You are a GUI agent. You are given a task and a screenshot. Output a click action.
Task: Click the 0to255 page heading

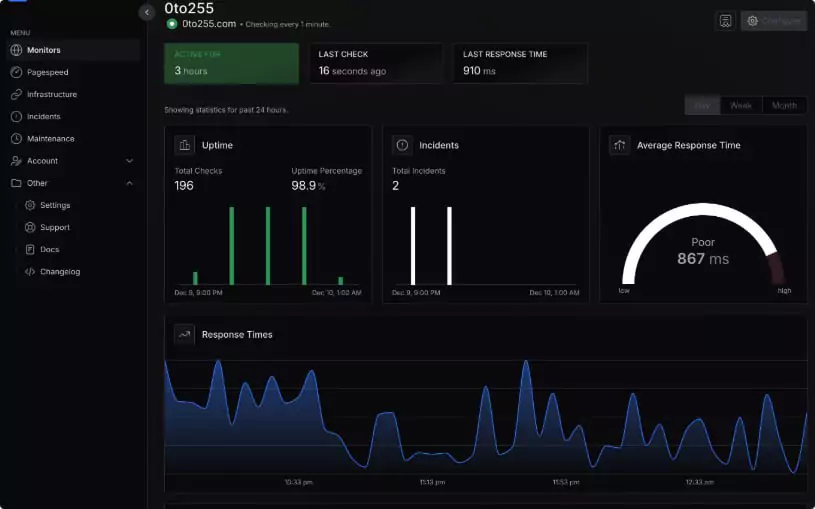click(189, 8)
